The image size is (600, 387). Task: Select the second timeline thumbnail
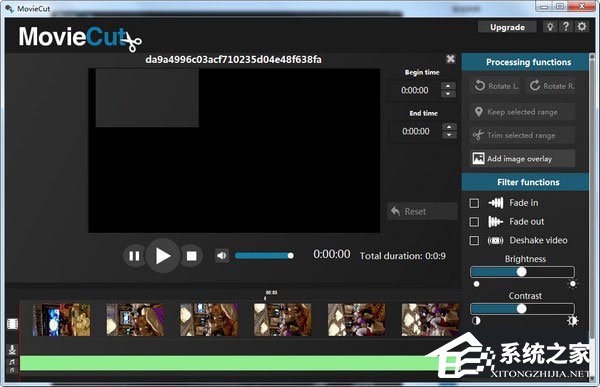tap(135, 320)
